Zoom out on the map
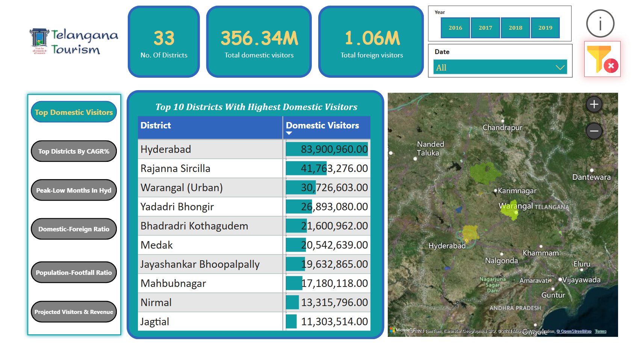The height and width of the screenshot is (344, 644). [594, 131]
